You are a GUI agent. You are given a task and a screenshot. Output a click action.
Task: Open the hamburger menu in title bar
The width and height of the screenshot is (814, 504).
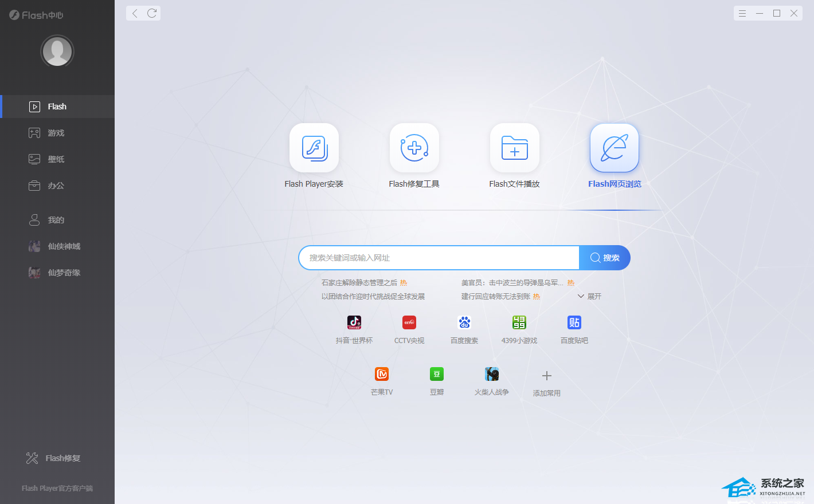pyautogui.click(x=742, y=13)
